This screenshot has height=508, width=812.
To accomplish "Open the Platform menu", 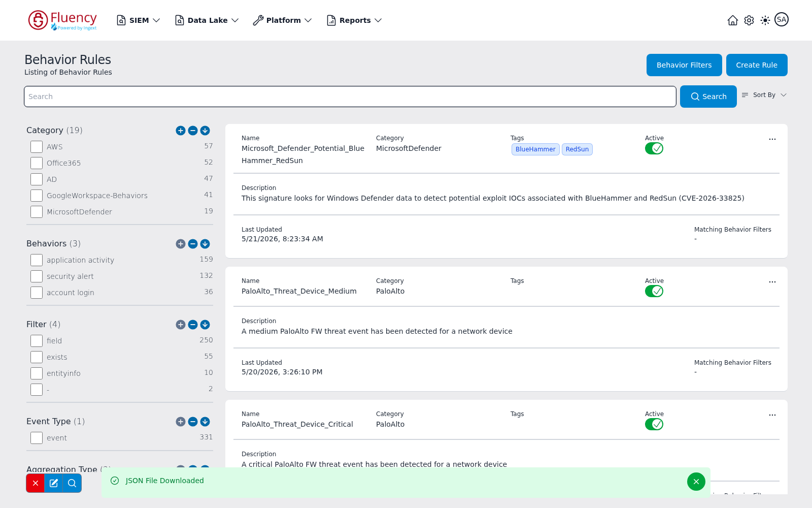I will (283, 20).
